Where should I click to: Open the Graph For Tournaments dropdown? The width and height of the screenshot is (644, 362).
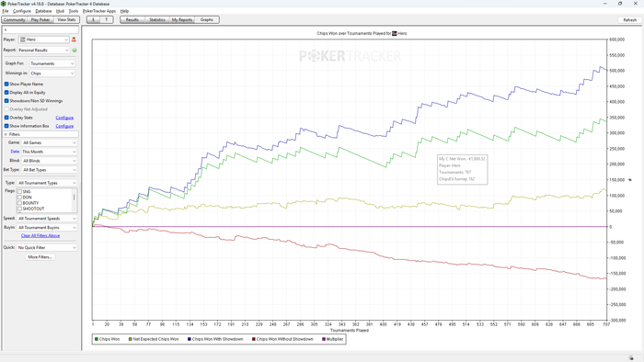point(52,63)
